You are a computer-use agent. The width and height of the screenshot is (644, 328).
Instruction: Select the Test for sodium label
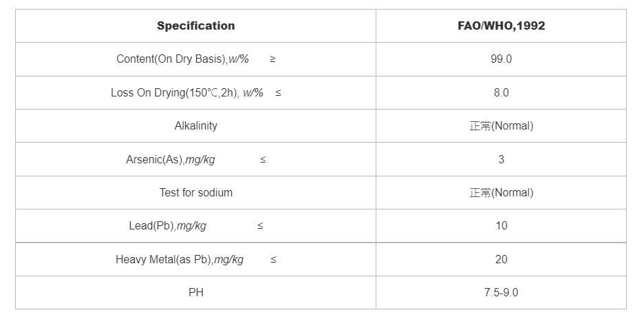click(195, 193)
